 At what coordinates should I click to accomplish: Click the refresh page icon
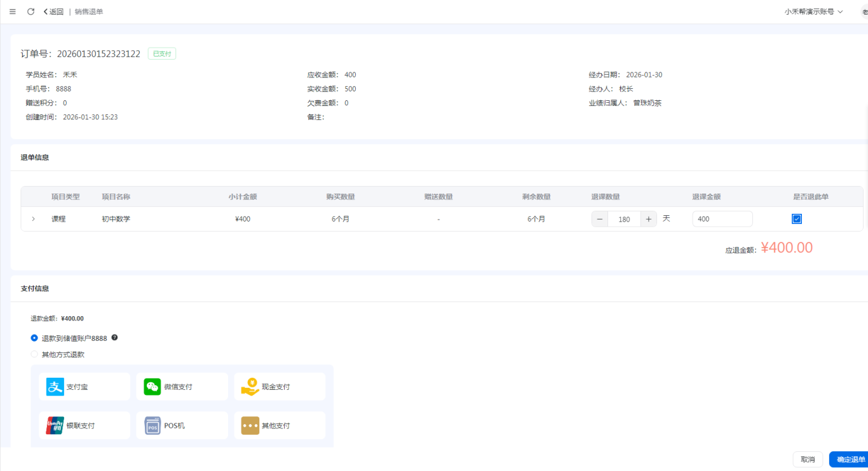coord(31,11)
